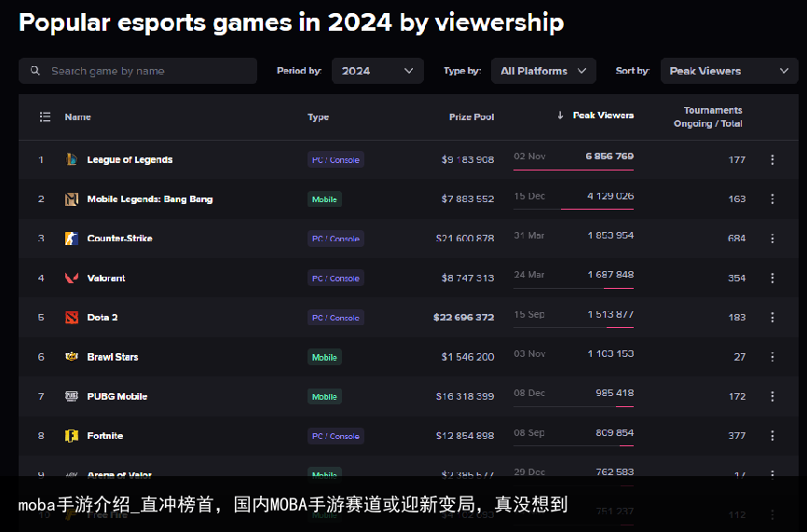Viewport: 807px width, 532px height.
Task: Open the Peak Viewers sort dropdown
Action: click(730, 71)
